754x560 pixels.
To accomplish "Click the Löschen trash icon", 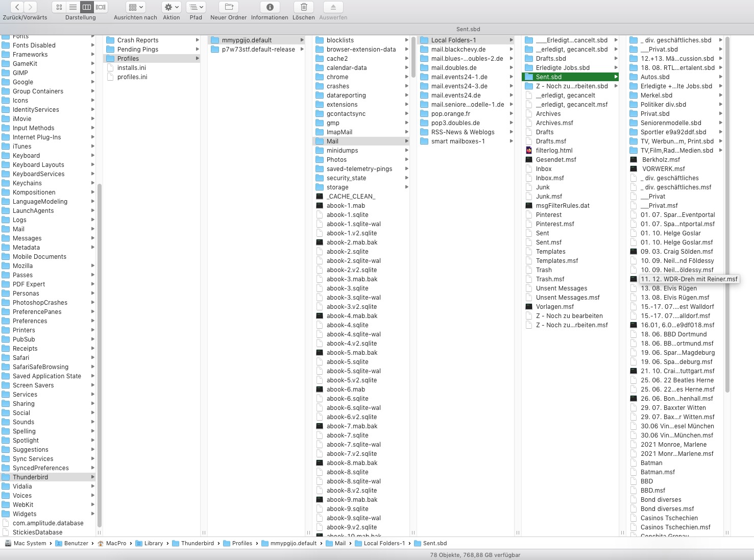I will pos(304,7).
